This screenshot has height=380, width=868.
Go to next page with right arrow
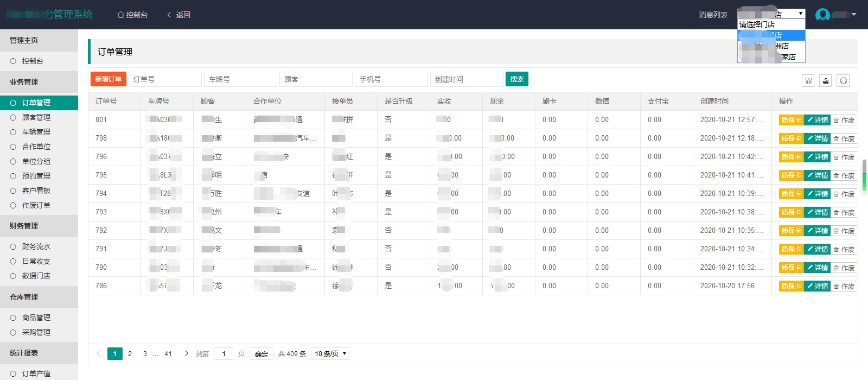click(x=187, y=353)
